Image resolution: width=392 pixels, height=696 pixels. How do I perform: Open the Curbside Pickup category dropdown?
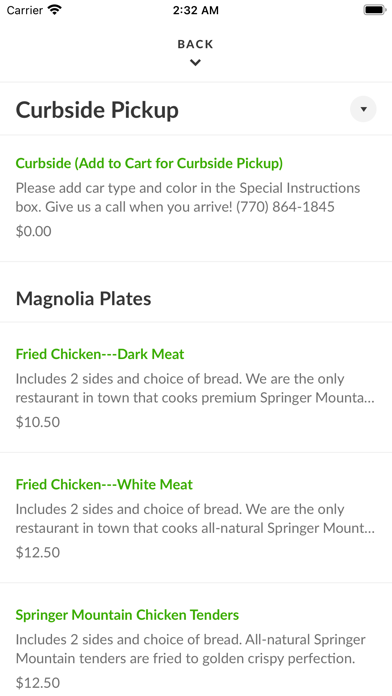click(363, 109)
